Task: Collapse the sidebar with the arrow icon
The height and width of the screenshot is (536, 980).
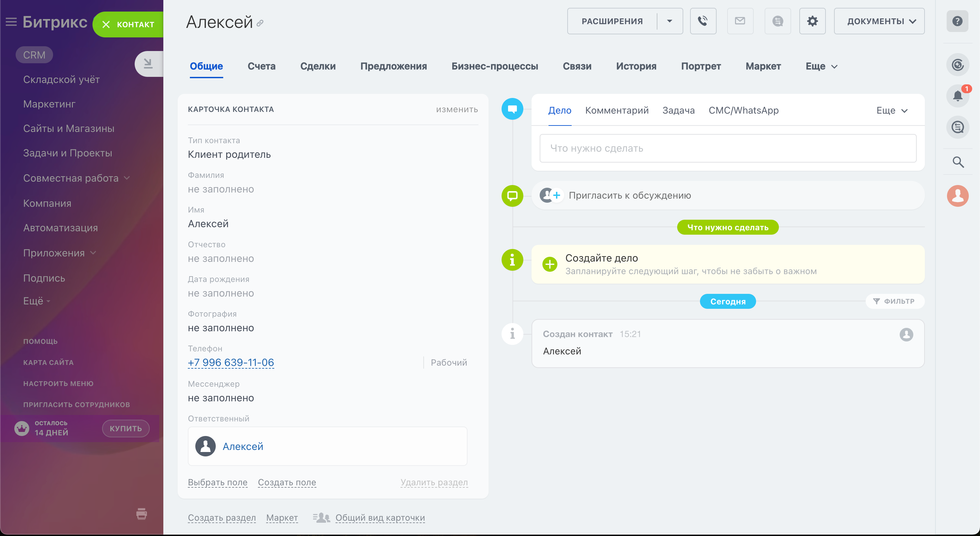Action: coord(148,64)
